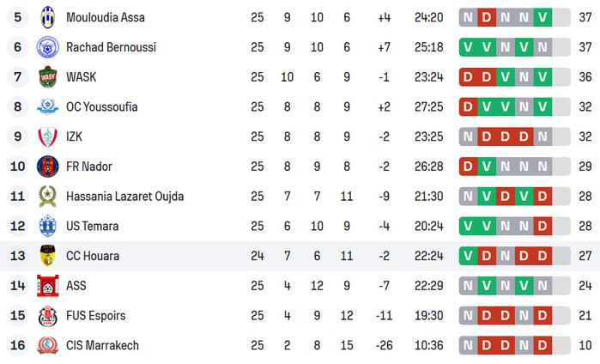Open the CC Houara team page link
This screenshot has width=600, height=364.
(x=92, y=256)
